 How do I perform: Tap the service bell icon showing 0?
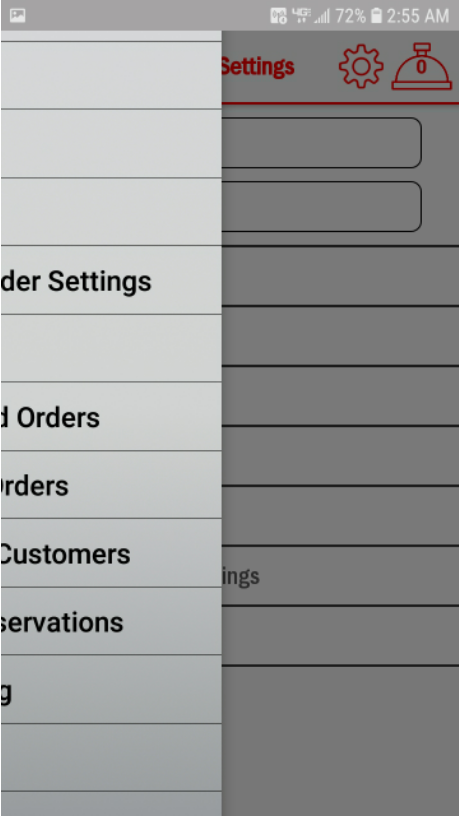[422, 66]
